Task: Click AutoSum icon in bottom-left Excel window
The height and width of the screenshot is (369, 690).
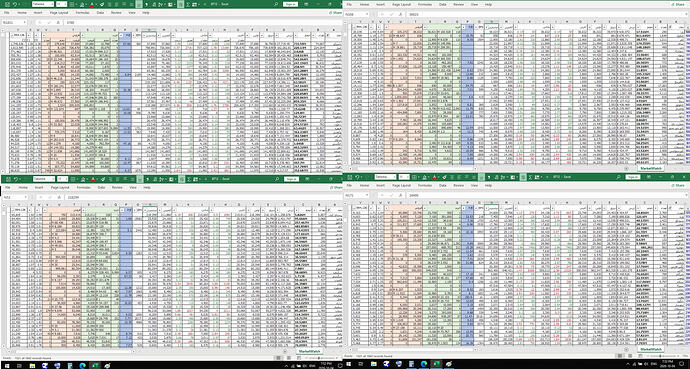Action: [x=189, y=179]
